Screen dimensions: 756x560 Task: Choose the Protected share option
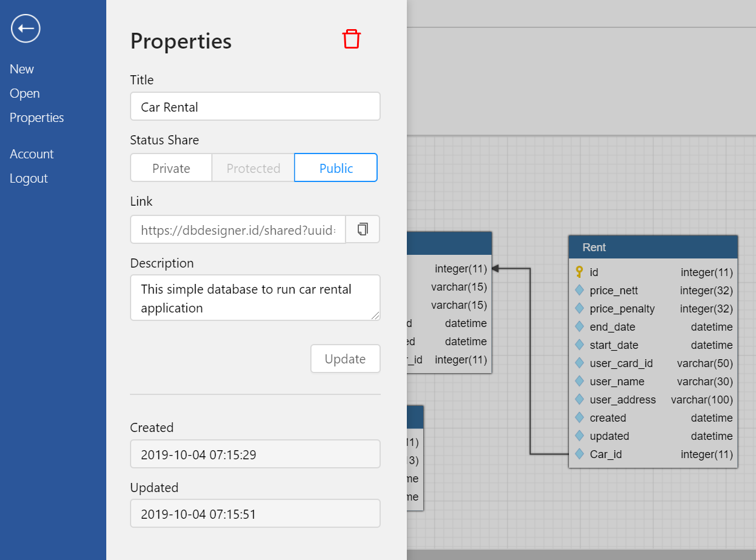pos(253,167)
